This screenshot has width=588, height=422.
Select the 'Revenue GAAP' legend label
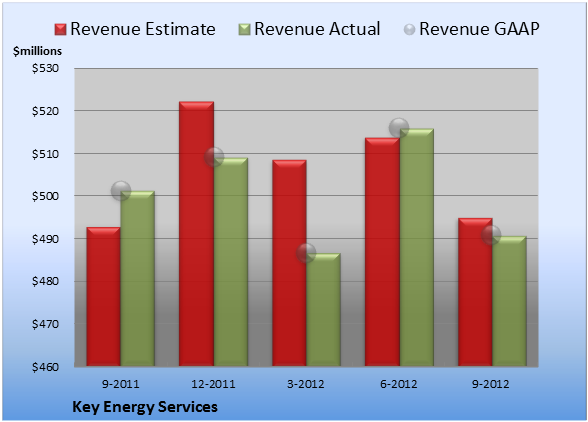[479, 29]
